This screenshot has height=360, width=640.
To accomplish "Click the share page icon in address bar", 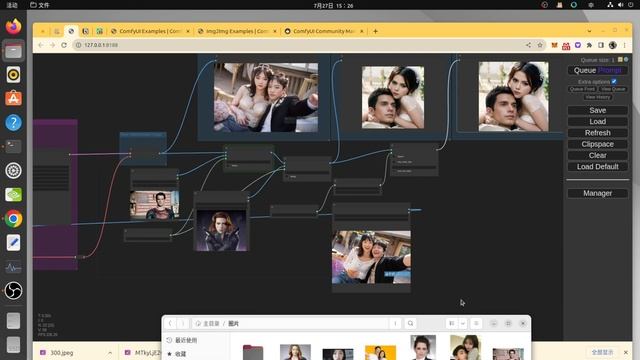I will click(x=529, y=45).
